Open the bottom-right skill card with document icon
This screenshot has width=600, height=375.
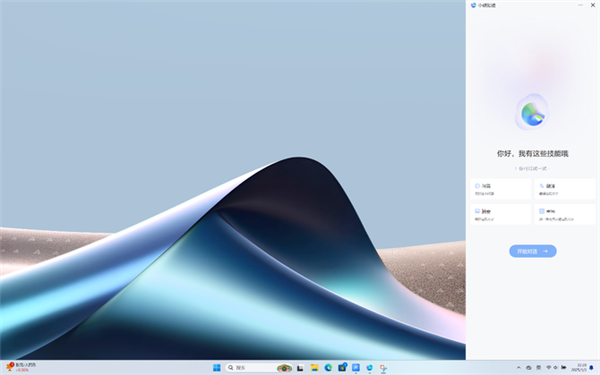pyautogui.click(x=565, y=214)
